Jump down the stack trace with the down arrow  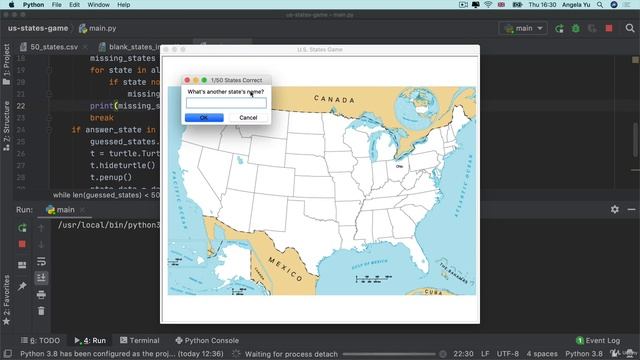tap(41, 244)
